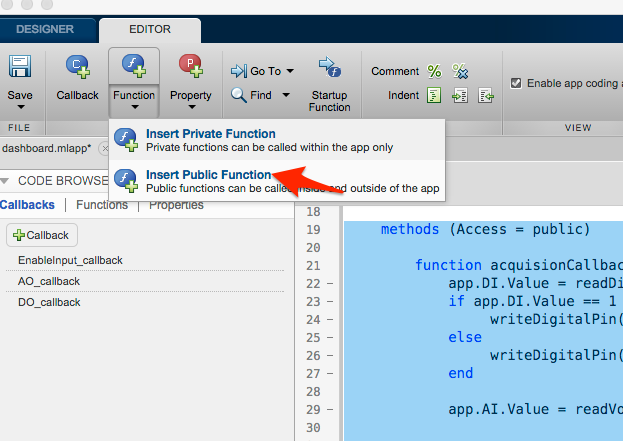Click the breakpoint dash on line 29
Viewport: 623px width, 441px height.
coord(330,410)
